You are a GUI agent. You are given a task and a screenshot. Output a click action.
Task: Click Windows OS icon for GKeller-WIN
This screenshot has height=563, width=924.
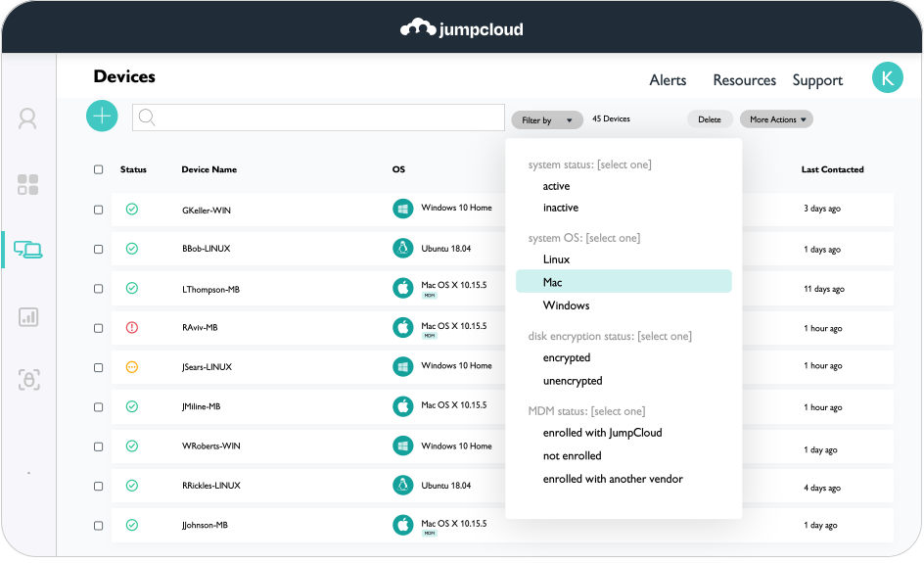[403, 209]
